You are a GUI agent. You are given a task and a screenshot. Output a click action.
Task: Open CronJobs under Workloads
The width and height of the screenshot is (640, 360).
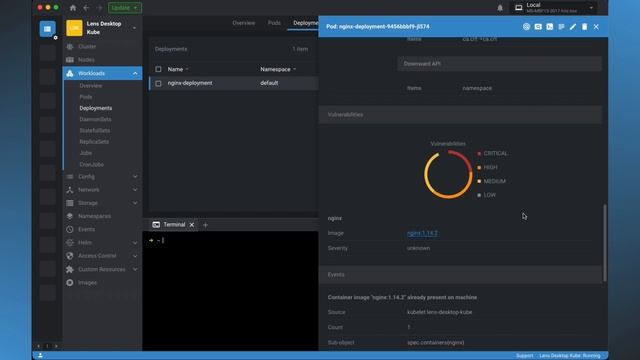pyautogui.click(x=91, y=164)
